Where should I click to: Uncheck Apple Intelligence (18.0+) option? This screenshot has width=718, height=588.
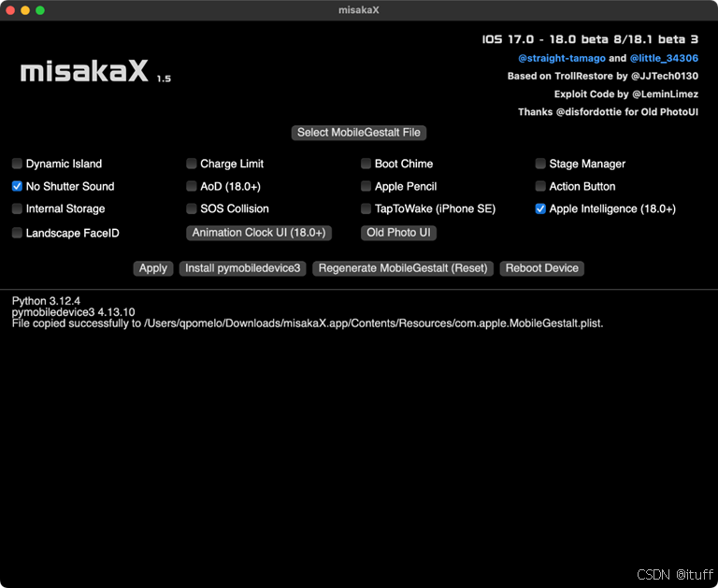pyautogui.click(x=540, y=208)
